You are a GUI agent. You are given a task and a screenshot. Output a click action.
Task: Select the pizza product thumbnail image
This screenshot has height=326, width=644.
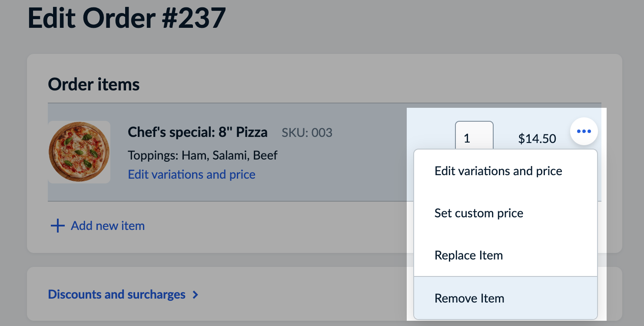tap(79, 151)
